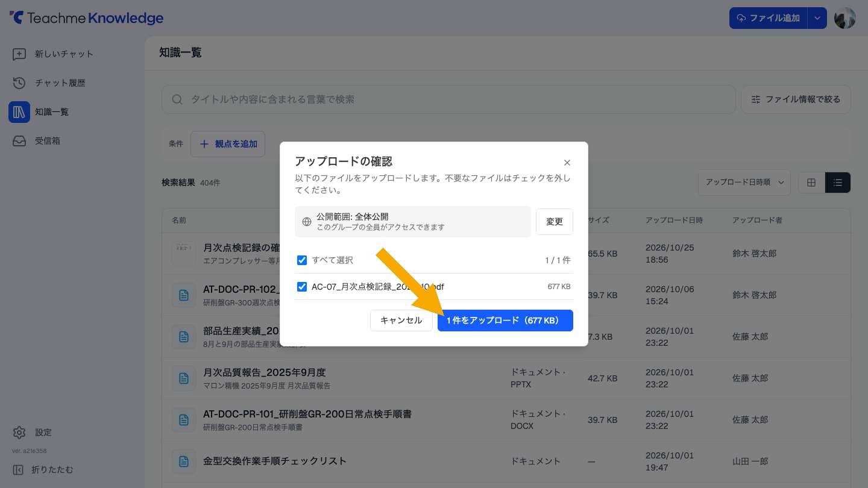This screenshot has width=868, height=488.
Task: Click document icon for AT-DOC-PR-101 row
Action: tap(184, 420)
